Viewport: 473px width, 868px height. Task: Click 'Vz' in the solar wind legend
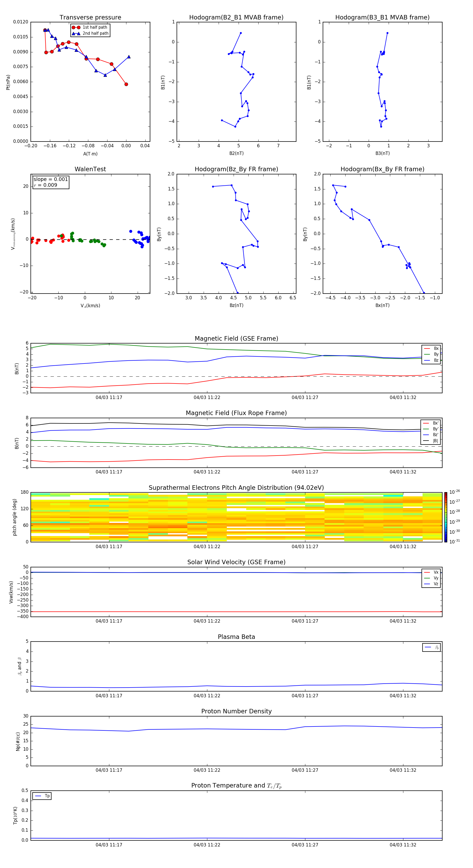(436, 584)
